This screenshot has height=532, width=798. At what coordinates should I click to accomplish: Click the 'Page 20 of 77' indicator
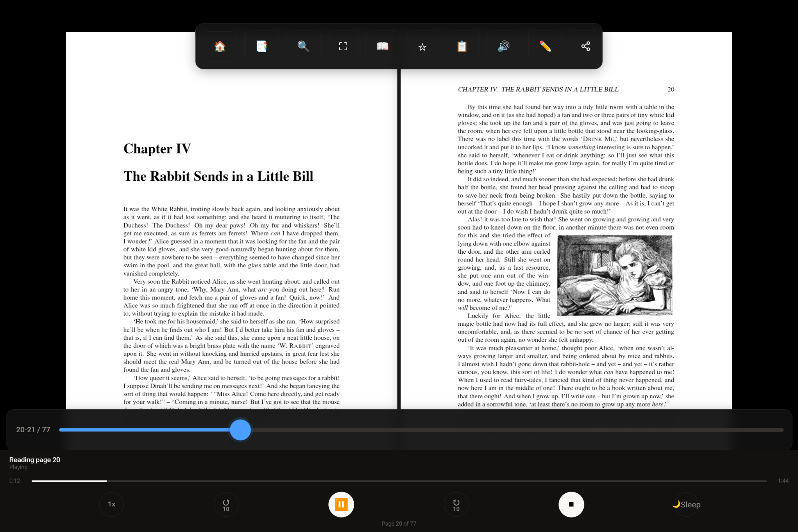coord(399,523)
